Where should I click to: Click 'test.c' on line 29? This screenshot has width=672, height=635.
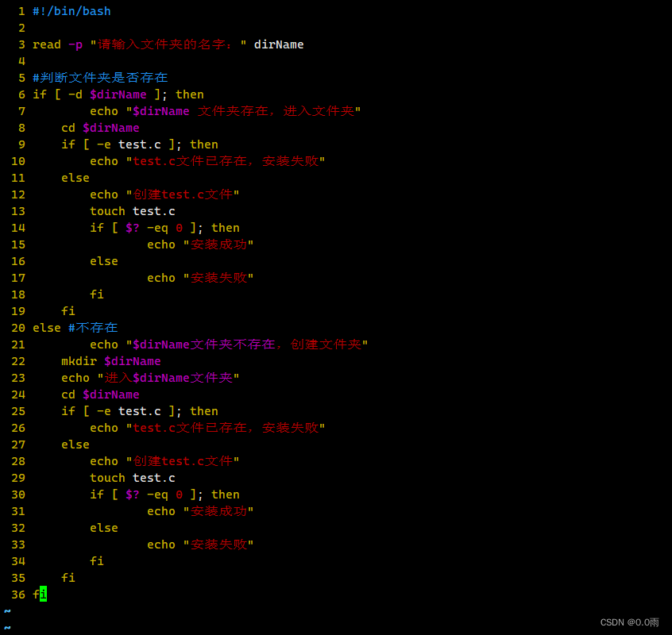pos(154,478)
